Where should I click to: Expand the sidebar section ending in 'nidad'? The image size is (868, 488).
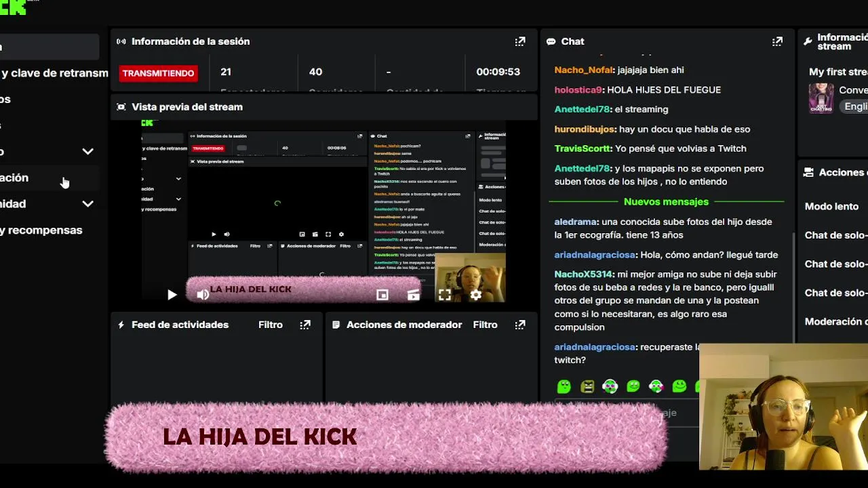pyautogui.click(x=88, y=203)
